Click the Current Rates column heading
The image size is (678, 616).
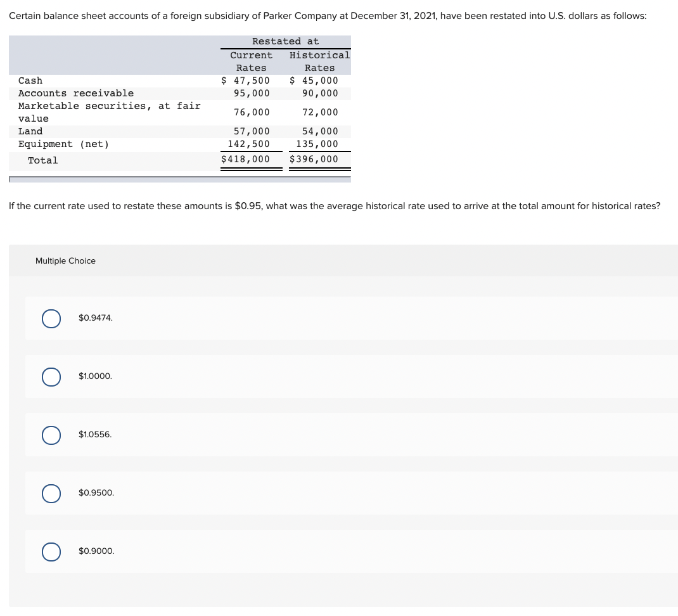pos(251,61)
